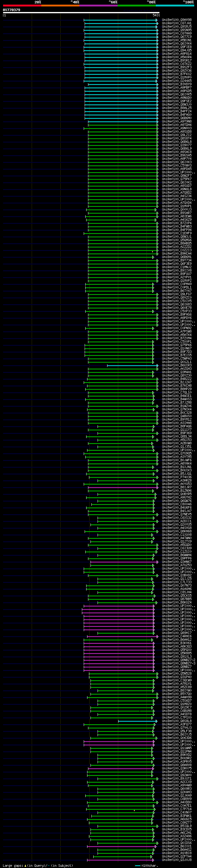Select the label UniRef100_B4FAG0
197x868 pixels.
176,115
